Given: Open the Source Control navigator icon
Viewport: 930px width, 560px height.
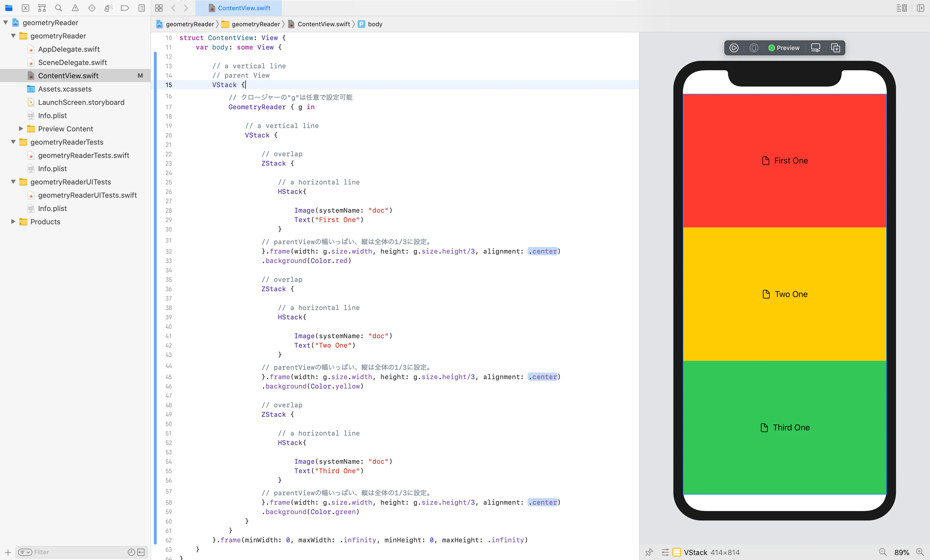Looking at the screenshot, I should click(x=25, y=8).
